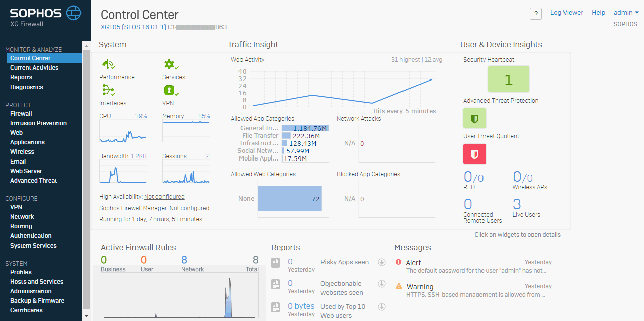
Task: Open the Web protection section
Action: tap(17, 133)
